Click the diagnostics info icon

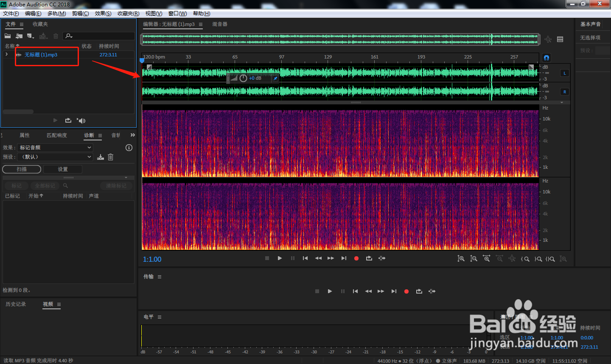click(x=129, y=148)
